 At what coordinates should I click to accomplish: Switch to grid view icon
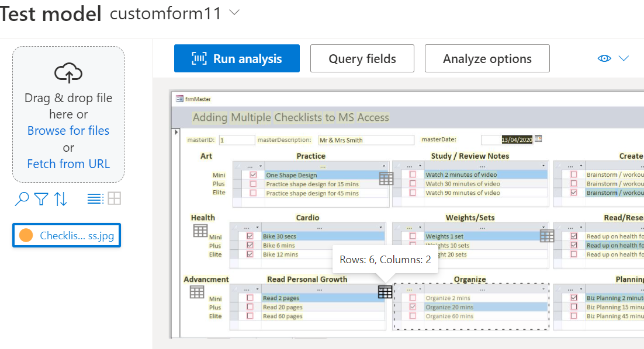pyautogui.click(x=114, y=199)
